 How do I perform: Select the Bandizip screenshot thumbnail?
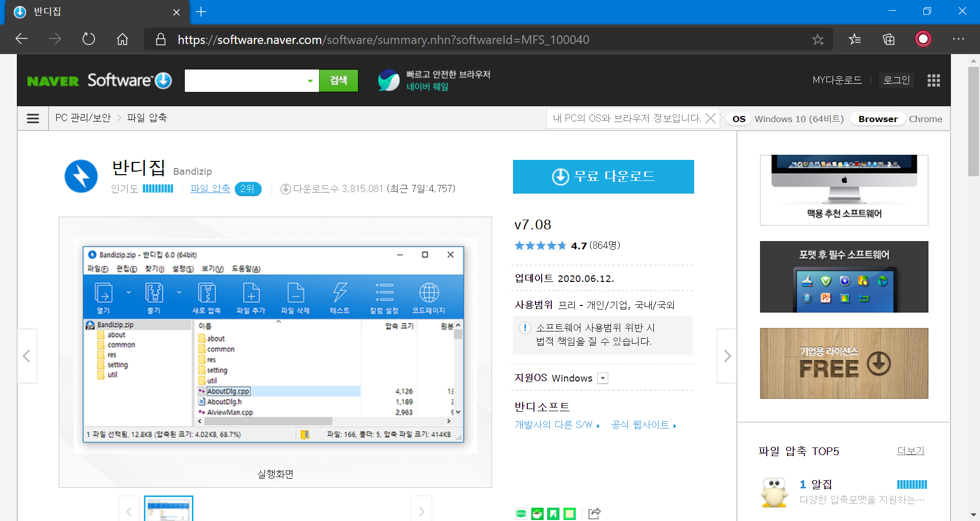click(x=168, y=509)
